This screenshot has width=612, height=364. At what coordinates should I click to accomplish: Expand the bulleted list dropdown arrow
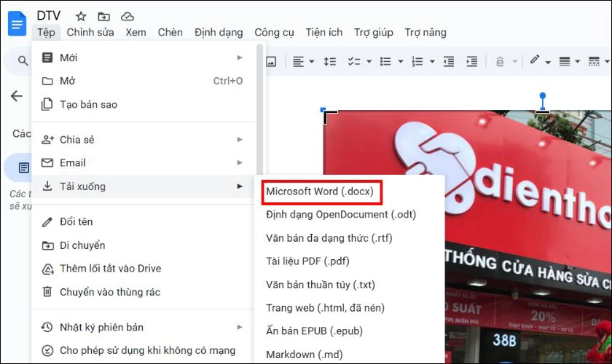tap(401, 62)
